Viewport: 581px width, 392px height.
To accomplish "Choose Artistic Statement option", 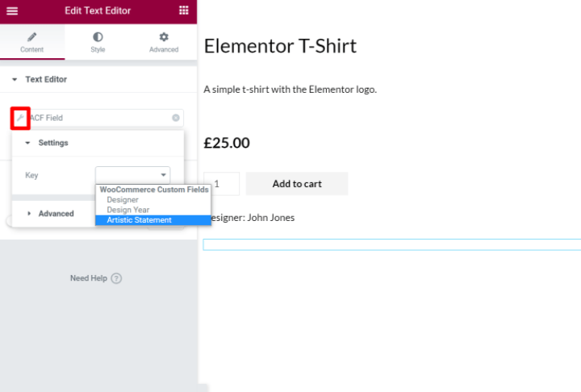I will [139, 220].
